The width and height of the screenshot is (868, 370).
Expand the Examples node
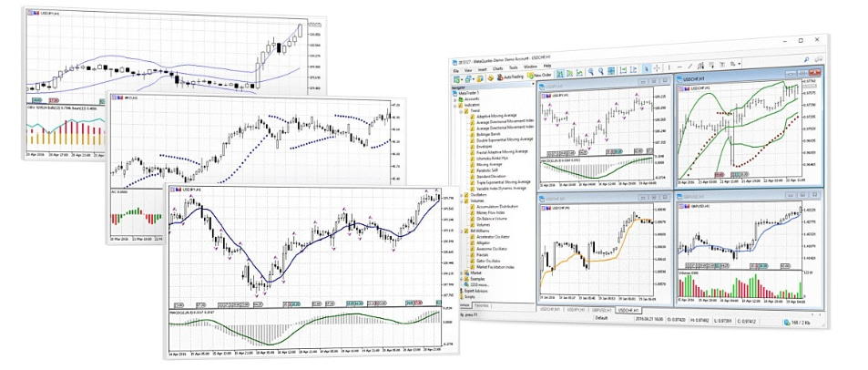(x=461, y=279)
